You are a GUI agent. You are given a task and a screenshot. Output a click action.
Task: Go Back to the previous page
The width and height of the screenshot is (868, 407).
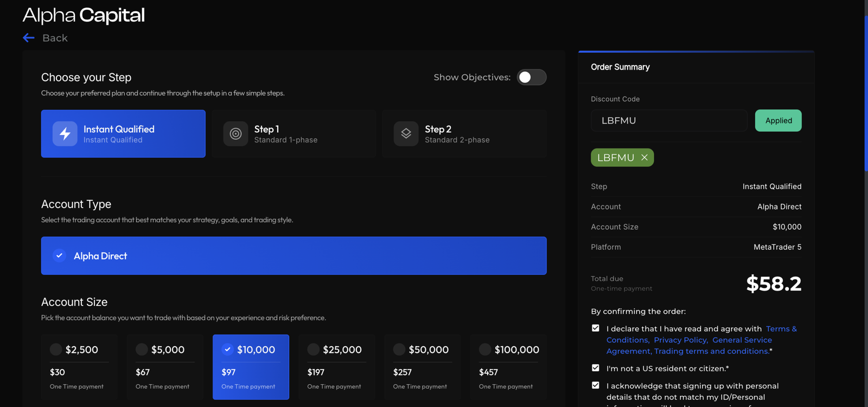[46, 38]
